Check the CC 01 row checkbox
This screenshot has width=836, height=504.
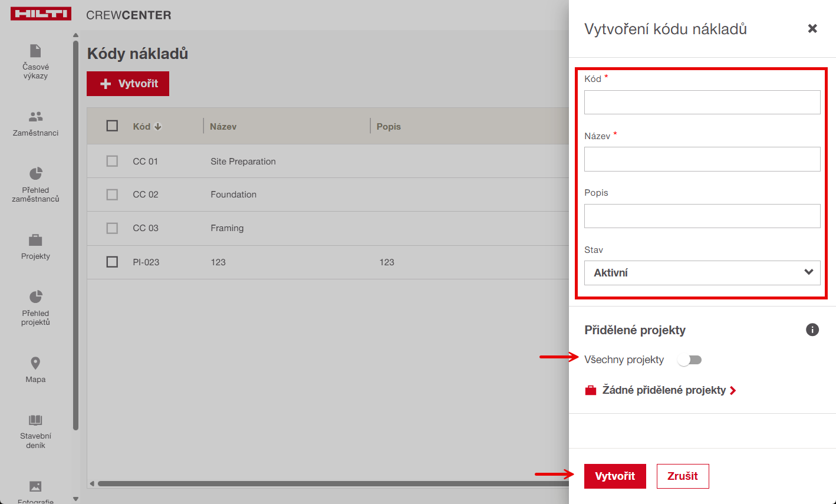click(112, 161)
